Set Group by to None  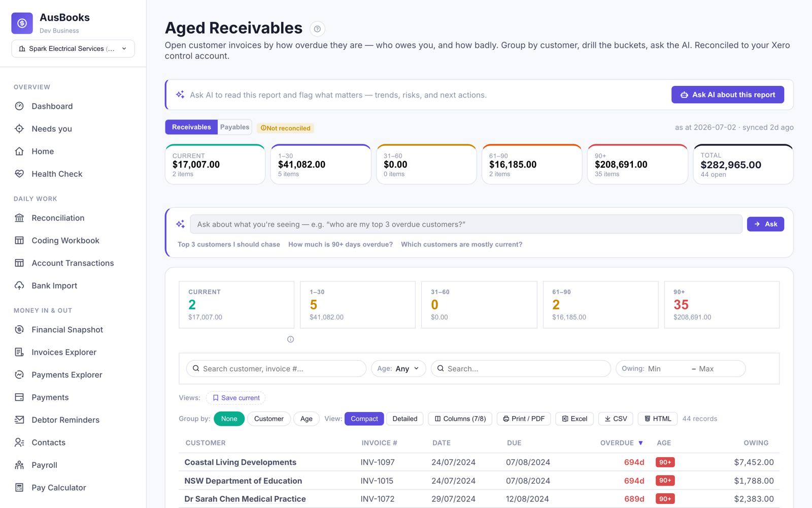[229, 419]
